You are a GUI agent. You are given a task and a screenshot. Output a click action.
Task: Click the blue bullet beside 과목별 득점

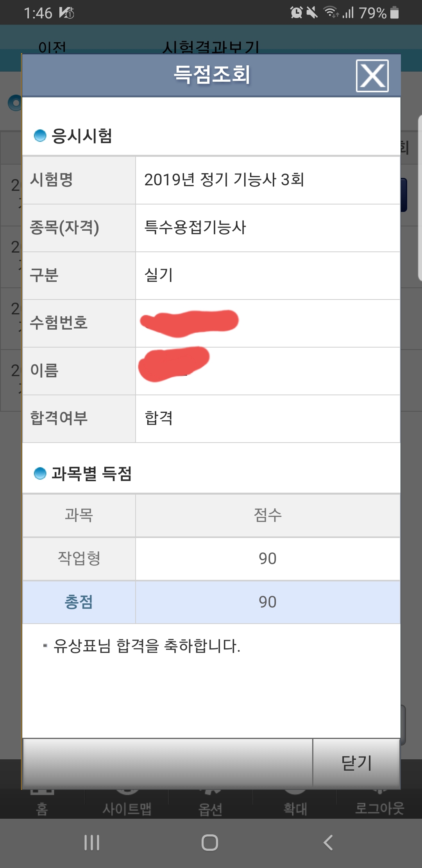pos(40,473)
